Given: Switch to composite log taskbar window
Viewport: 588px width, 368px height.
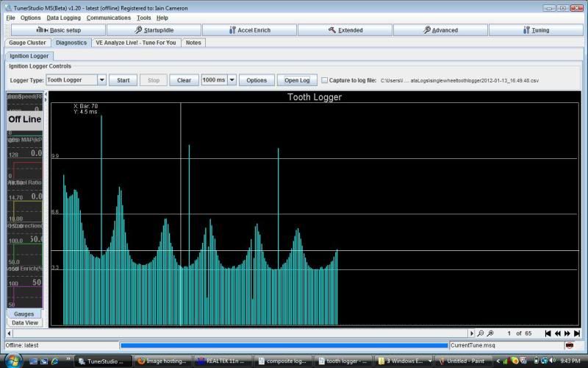Looking at the screenshot, I should pyautogui.click(x=282, y=361).
